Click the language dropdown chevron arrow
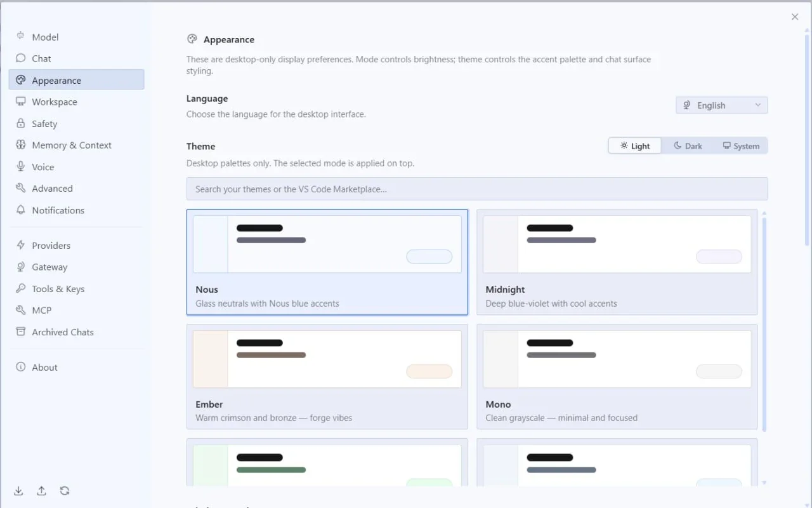Screen dimensions: 812x508 758,105
